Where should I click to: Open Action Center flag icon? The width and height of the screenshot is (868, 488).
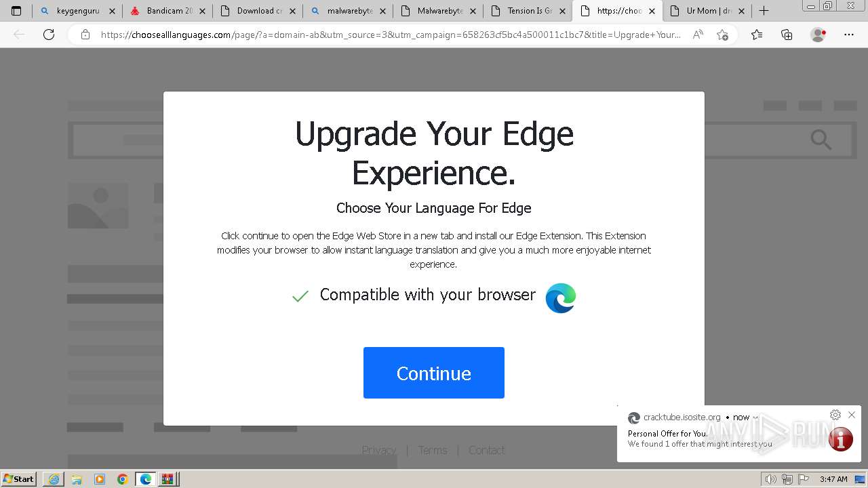pyautogui.click(x=803, y=479)
